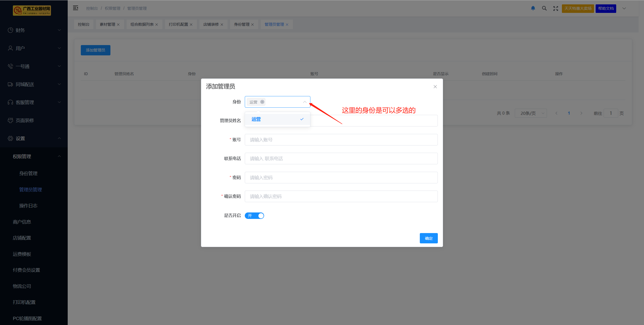Click the 天天特惠大卖场 button
Screen dimensions: 644x325
(578, 8)
